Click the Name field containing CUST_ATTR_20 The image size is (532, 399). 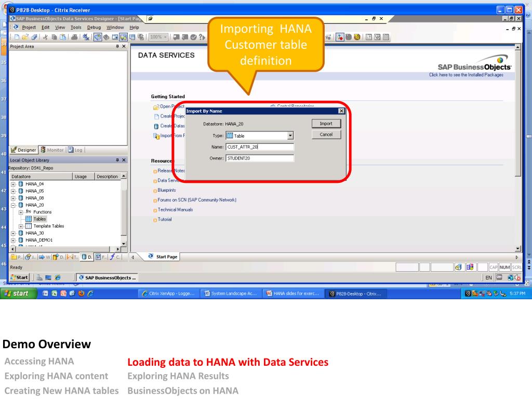click(260, 147)
